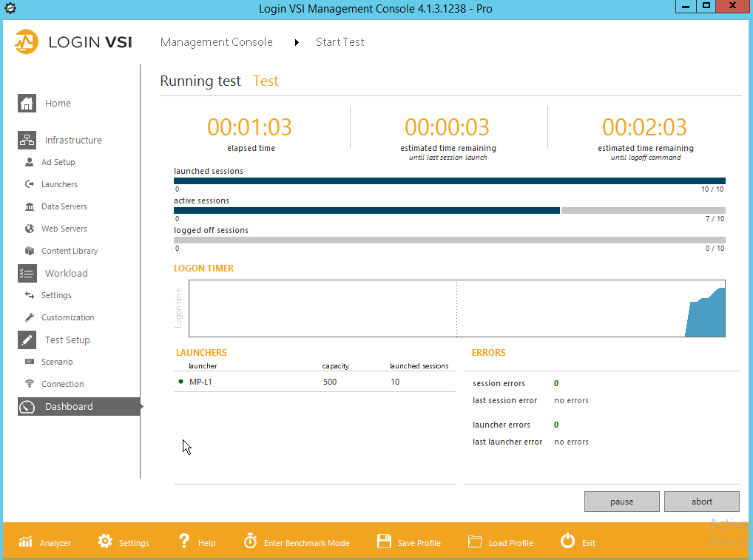Click the Ad Setup person icon
The image size is (753, 560).
point(30,162)
